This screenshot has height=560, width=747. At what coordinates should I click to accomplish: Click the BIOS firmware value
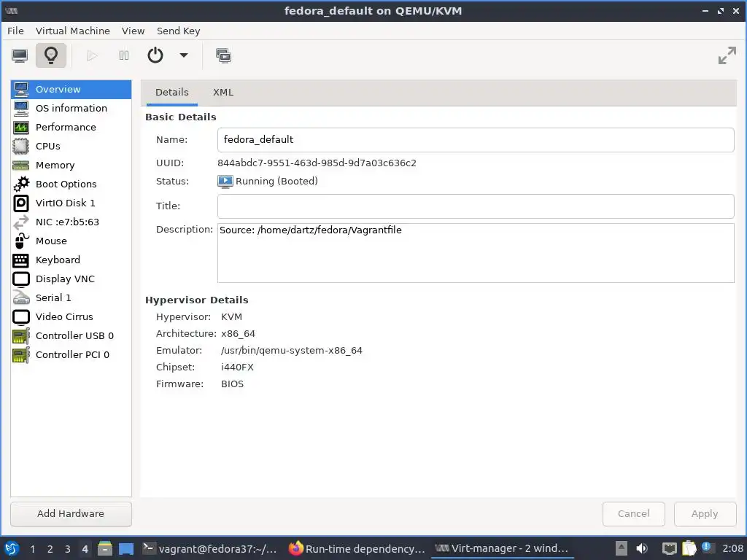click(232, 384)
